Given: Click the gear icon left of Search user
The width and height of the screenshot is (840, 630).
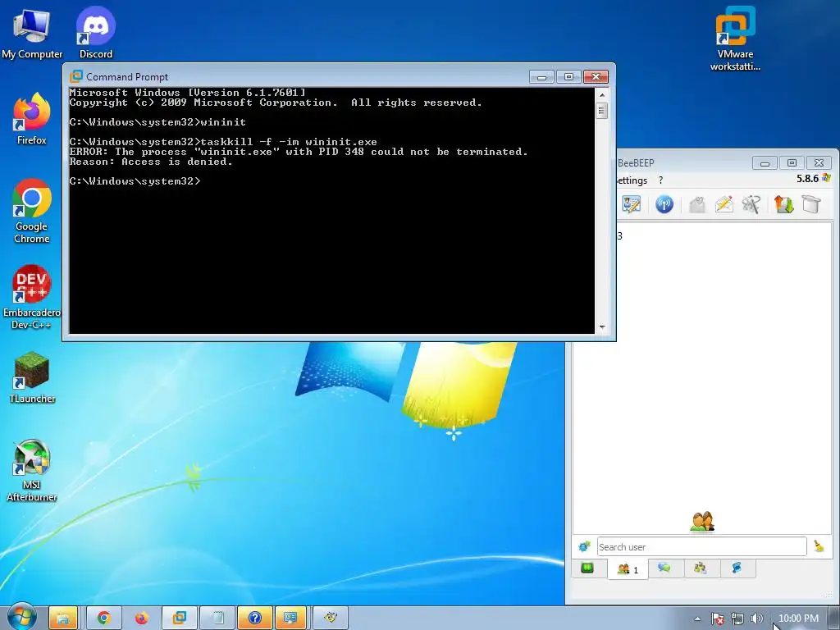Looking at the screenshot, I should 584,546.
